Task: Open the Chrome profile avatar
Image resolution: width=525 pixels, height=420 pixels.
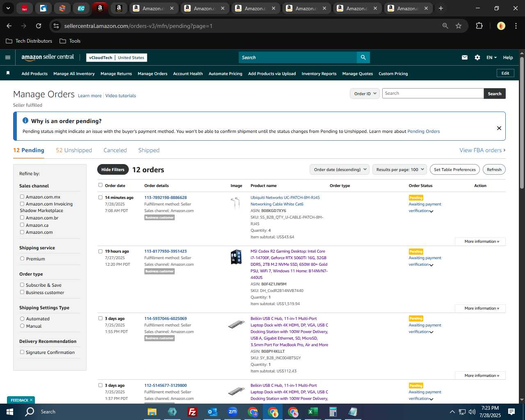Action: click(501, 26)
